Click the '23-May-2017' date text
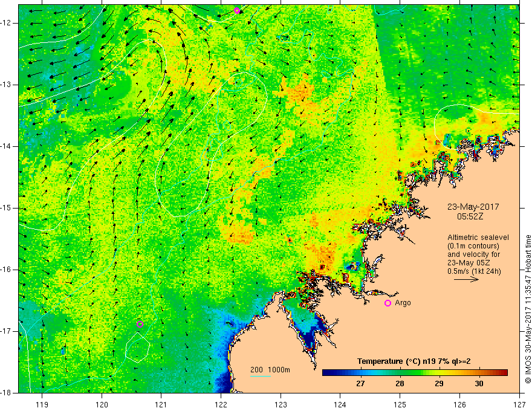The image size is (532, 411). (473, 207)
